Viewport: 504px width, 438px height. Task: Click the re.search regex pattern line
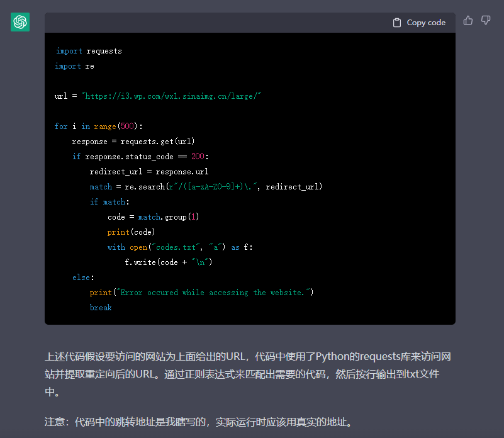coord(206,187)
